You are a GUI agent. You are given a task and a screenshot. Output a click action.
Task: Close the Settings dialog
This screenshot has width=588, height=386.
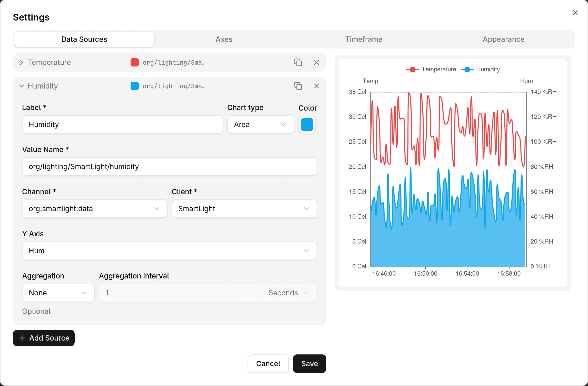click(575, 13)
